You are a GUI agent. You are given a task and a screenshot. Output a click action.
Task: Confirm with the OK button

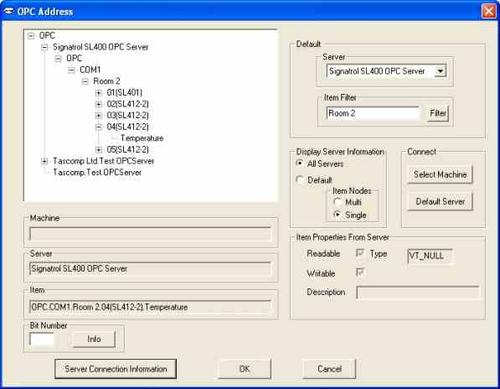[x=244, y=369]
